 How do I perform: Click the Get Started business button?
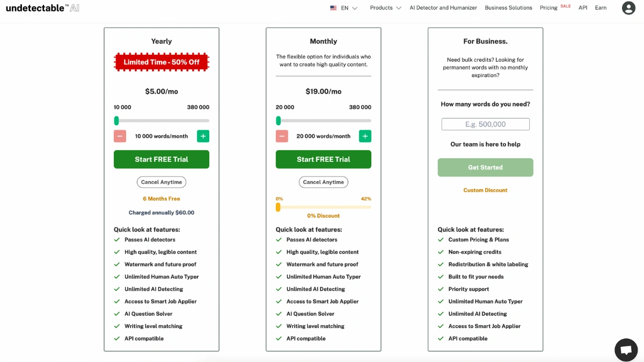click(x=485, y=167)
